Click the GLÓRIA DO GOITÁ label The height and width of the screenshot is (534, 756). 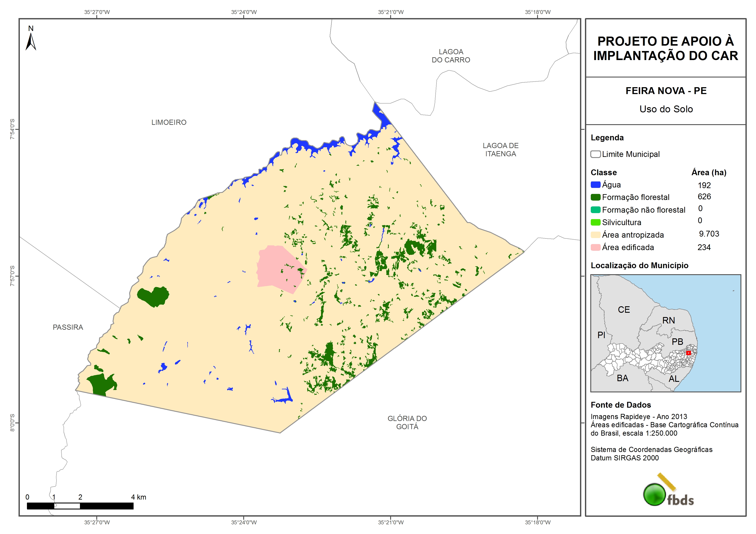[407, 423]
